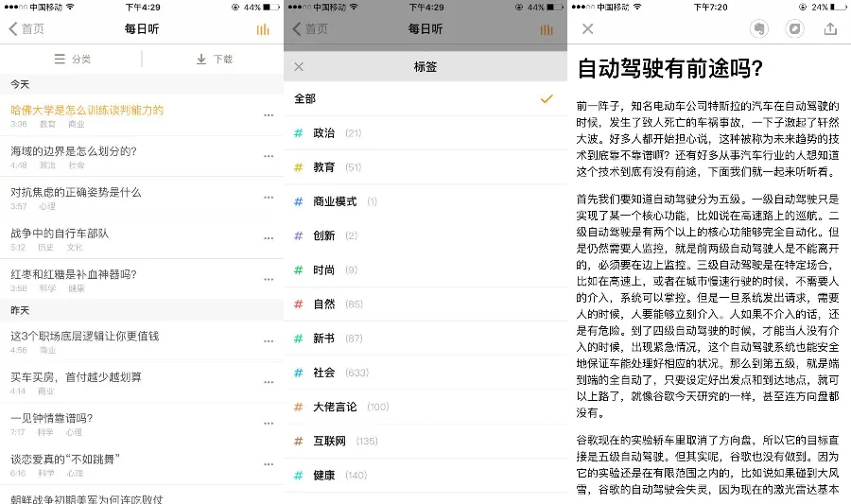This screenshot has width=851, height=504.
Task: Share the article with the share icon
Action: click(x=830, y=28)
